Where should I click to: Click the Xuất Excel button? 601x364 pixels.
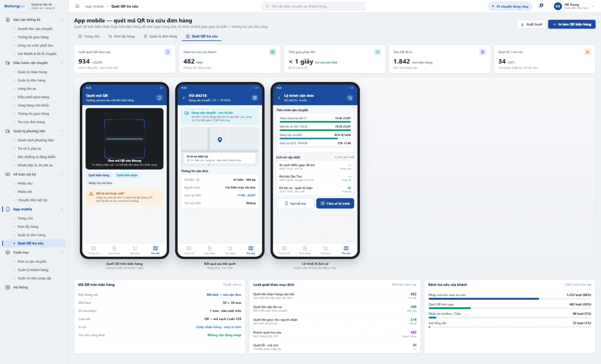point(531,24)
